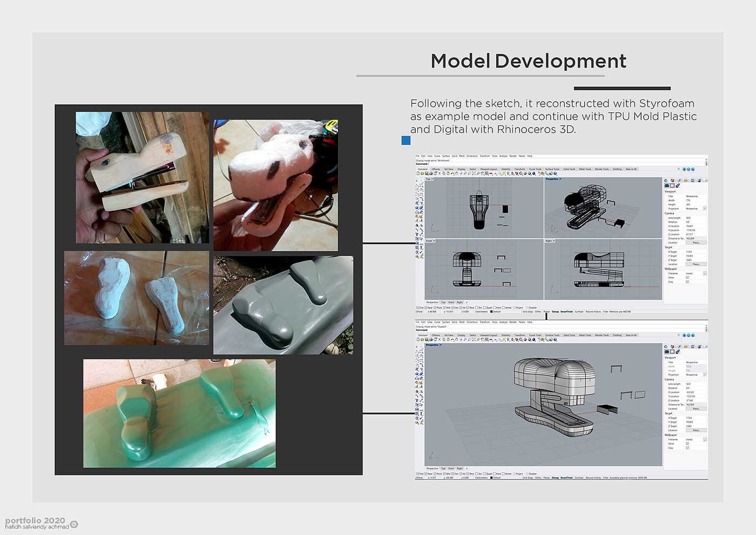Toggle Gumball in shaded Rhino status bar
This screenshot has height=535, width=756.
tap(579, 478)
